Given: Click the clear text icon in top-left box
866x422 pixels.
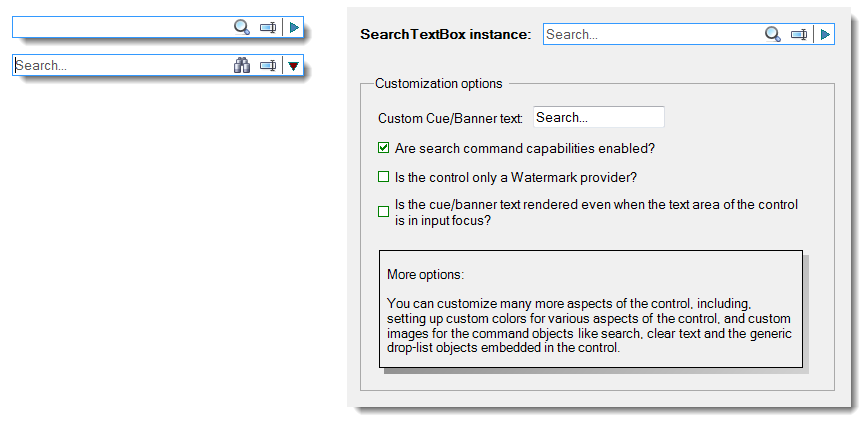Looking at the screenshot, I should tap(268, 27).
